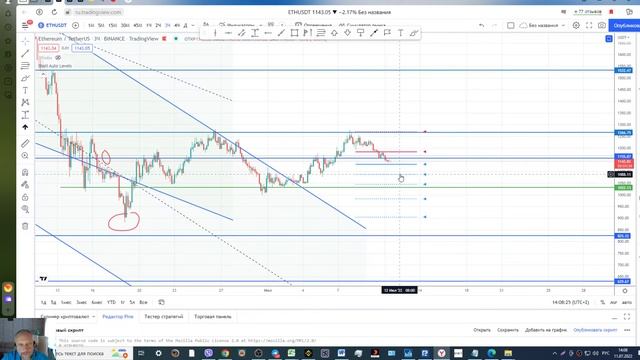Image resolution: width=640 pixels, height=360 pixels.
Task: Select the text annotation tool
Action: (x=25, y=90)
